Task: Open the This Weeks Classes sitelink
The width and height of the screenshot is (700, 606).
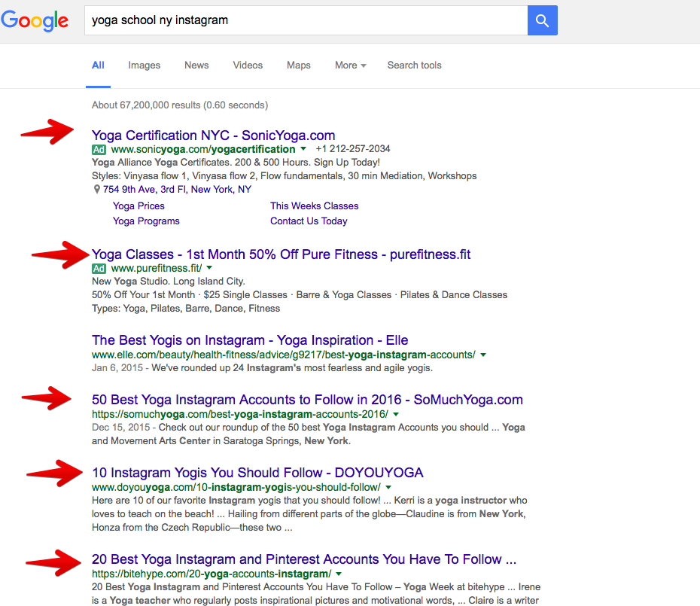Action: click(x=315, y=206)
